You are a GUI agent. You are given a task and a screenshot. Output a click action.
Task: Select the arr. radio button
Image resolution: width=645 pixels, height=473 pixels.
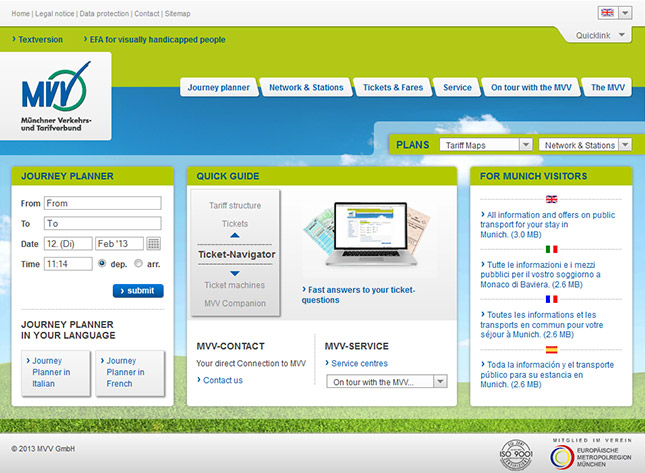[139, 263]
